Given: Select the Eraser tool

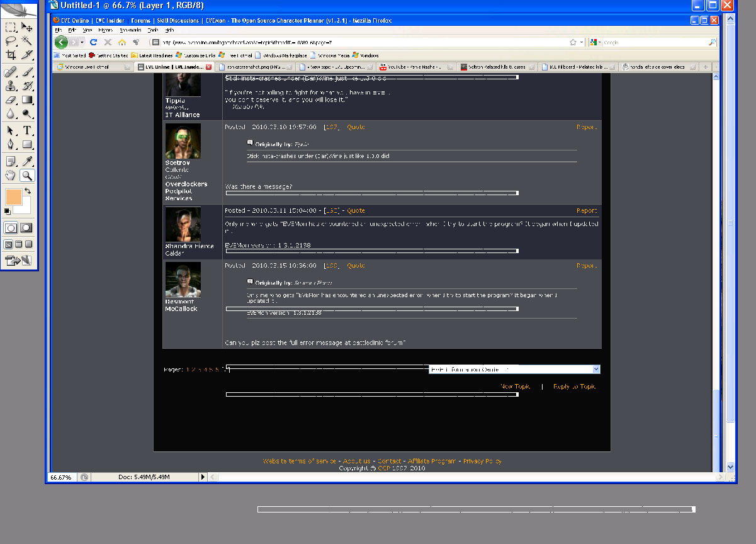Looking at the screenshot, I should [x=11, y=100].
